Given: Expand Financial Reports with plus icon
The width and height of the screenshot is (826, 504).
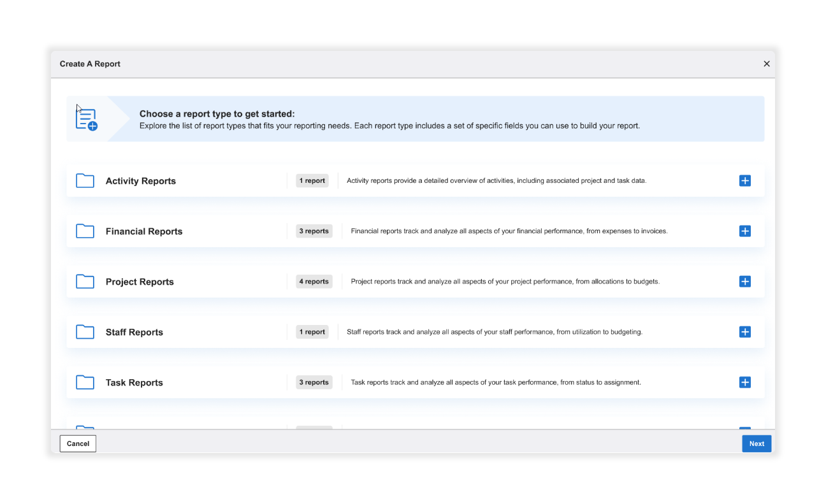Looking at the screenshot, I should 744,231.
